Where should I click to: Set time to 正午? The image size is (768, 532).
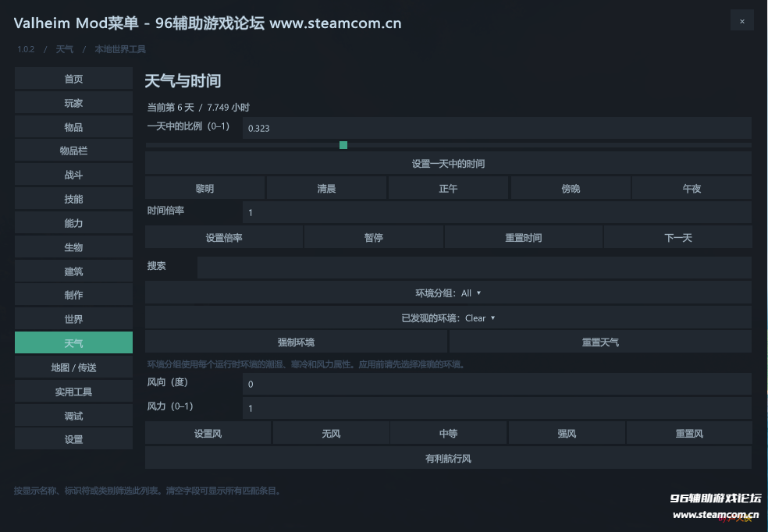tap(448, 188)
